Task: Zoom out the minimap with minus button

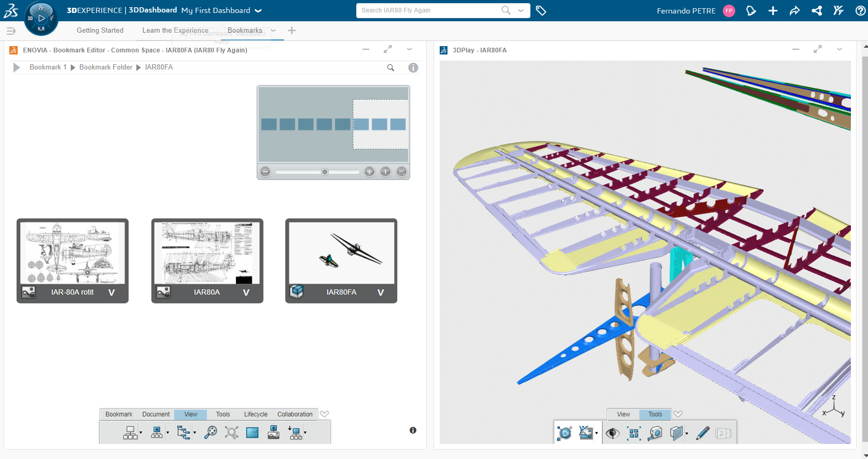Action: coord(265,172)
